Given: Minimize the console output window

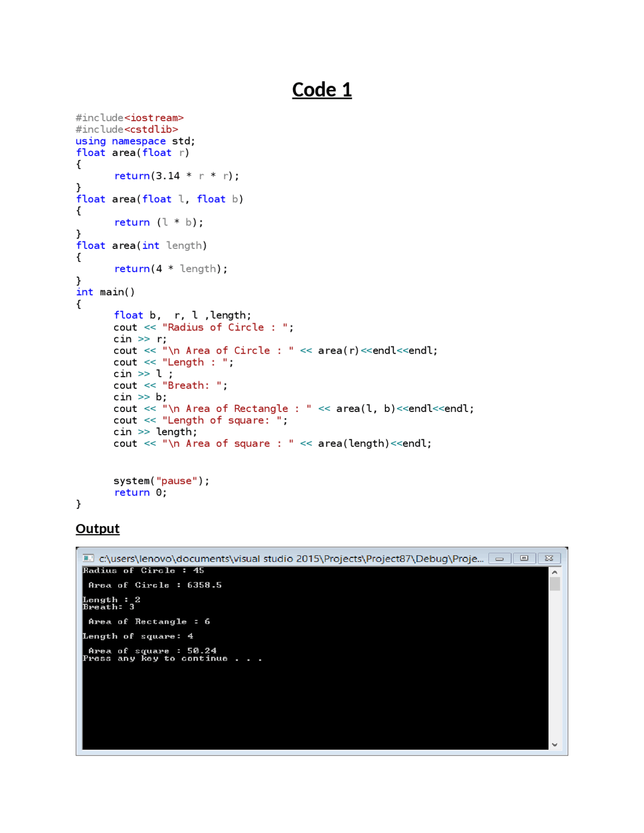Looking at the screenshot, I should 499,558.
